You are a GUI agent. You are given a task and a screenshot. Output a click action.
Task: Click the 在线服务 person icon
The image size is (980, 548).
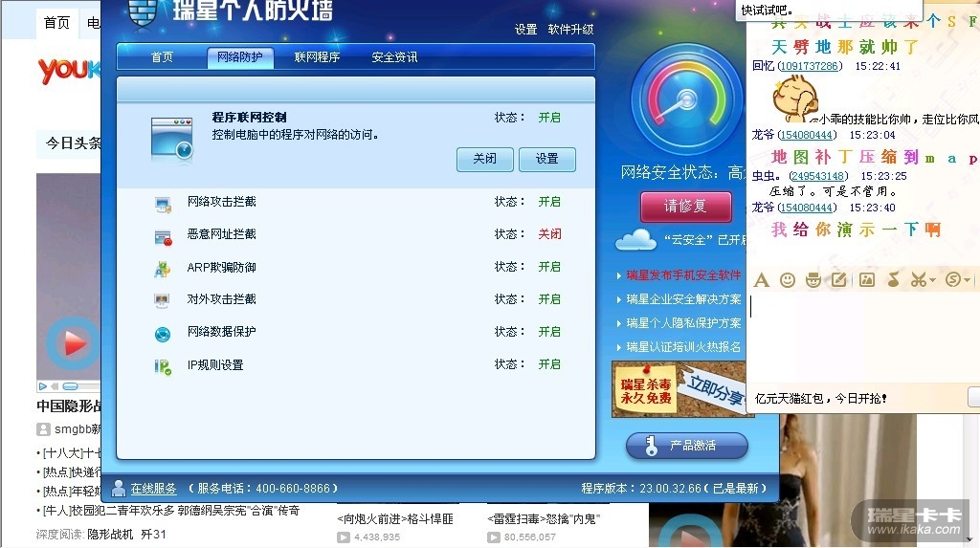point(118,488)
